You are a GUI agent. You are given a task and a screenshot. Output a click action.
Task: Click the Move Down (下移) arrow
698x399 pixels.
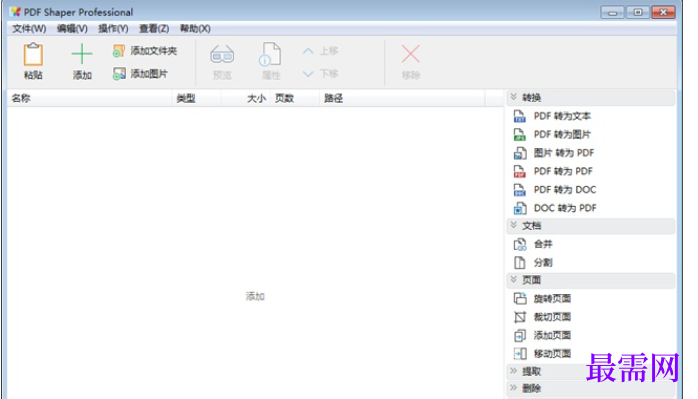(308, 73)
